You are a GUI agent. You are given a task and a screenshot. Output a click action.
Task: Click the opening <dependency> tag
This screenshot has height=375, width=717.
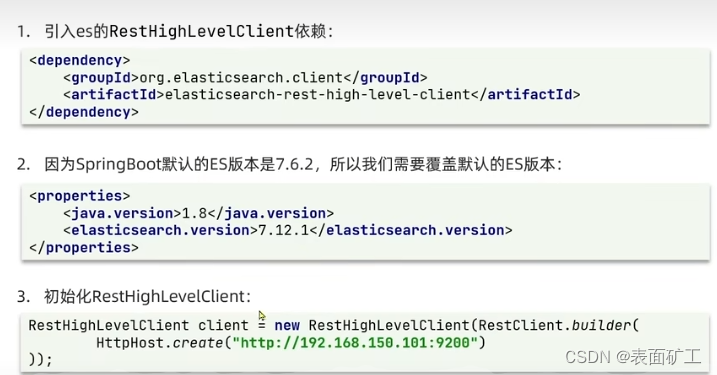[x=80, y=60]
